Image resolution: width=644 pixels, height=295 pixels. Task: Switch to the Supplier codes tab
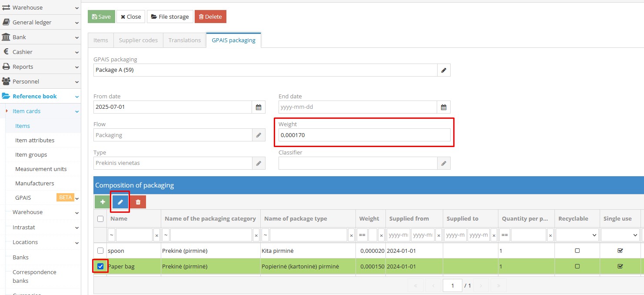[x=138, y=40]
